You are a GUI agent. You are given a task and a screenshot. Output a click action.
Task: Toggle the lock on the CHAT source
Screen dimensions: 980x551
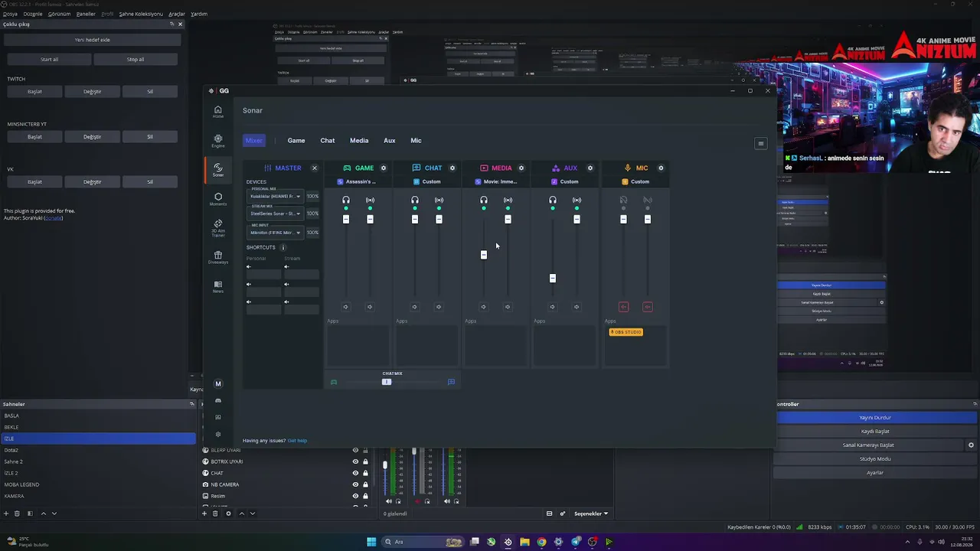365,473
